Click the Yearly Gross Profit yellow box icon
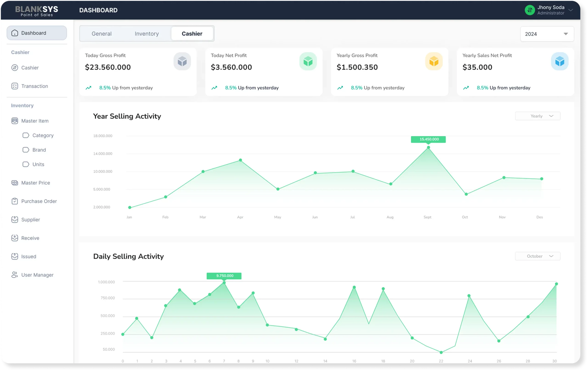 point(434,61)
